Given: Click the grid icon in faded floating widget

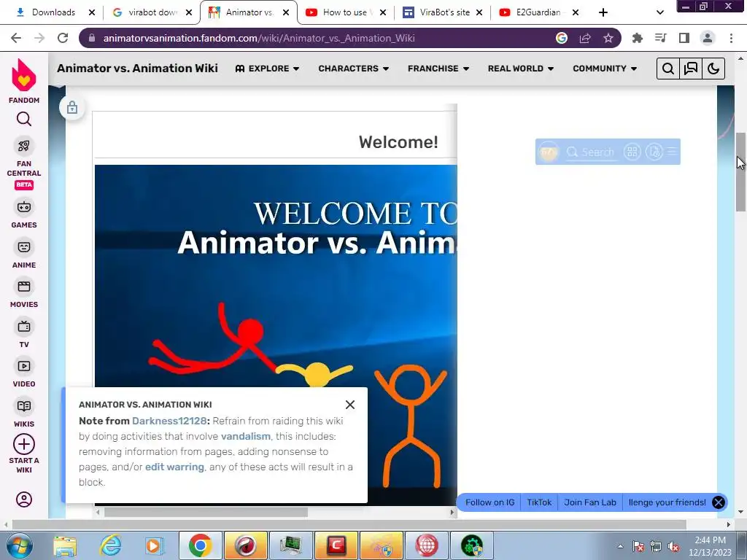Looking at the screenshot, I should tap(632, 152).
